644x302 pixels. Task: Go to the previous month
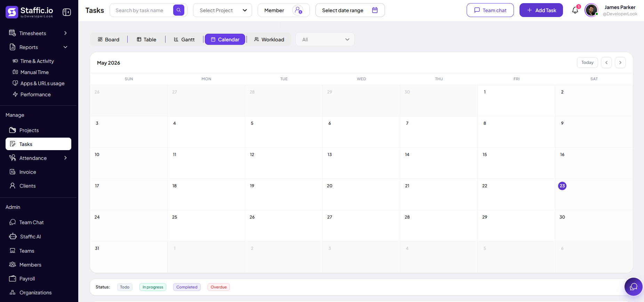[606, 63]
